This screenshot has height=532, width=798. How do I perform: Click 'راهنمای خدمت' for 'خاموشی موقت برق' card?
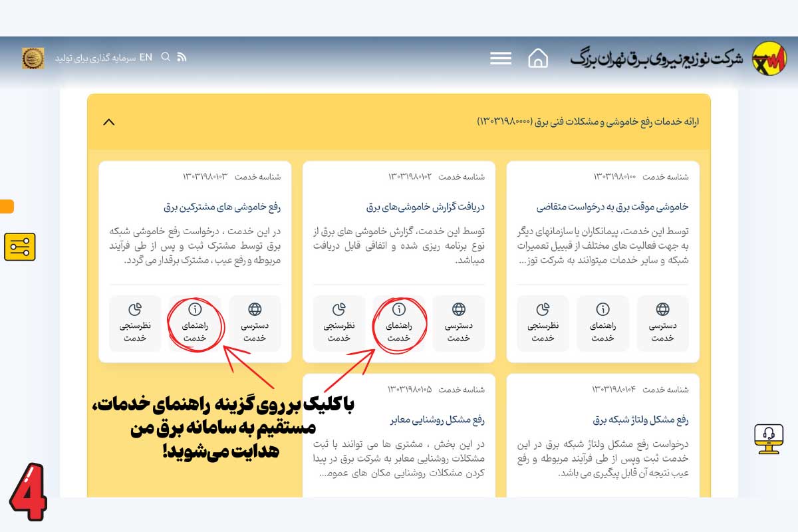(602, 323)
